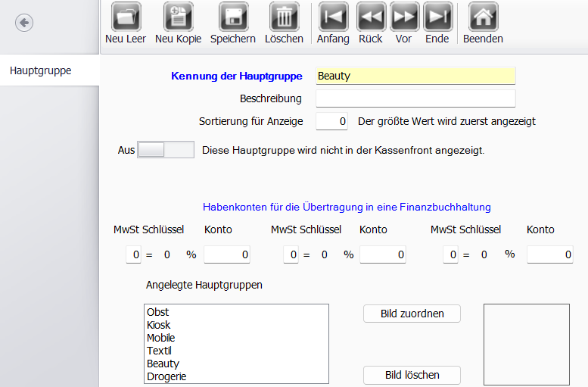Jump to first record with Anfang
This screenshot has height=387, width=588.
tap(333, 17)
